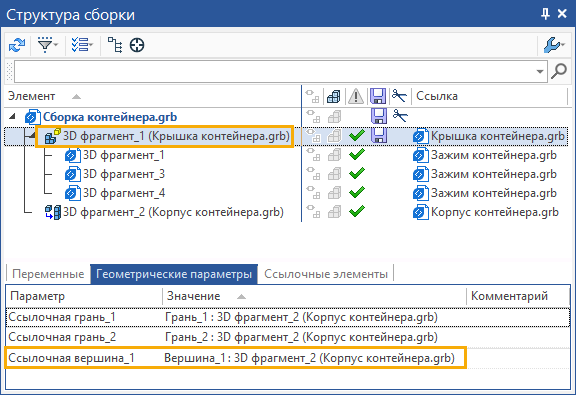
Task: Click save diskette in Крышка контейнера row
Action: 379,135
